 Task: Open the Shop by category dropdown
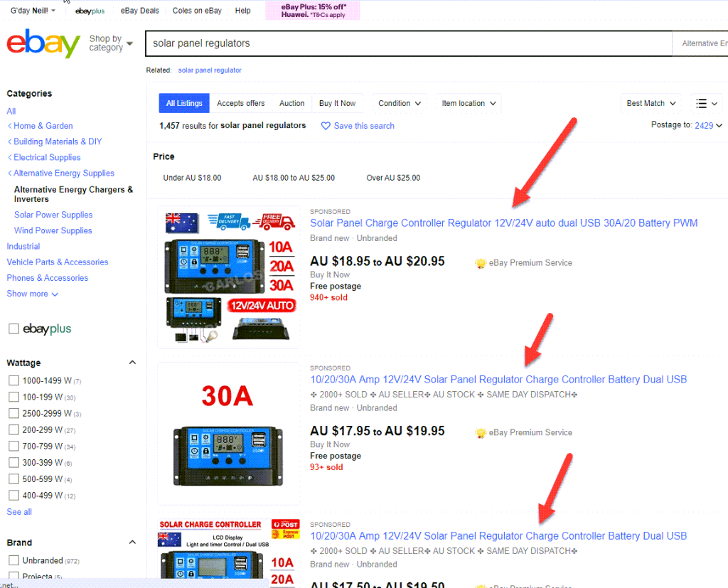[111, 43]
